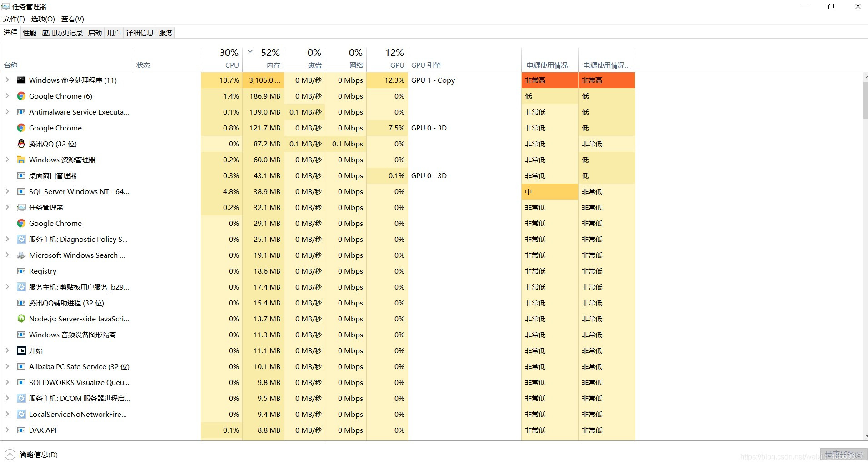Click the Tencent QQ penguin icon
Viewport: 868px width, 465px height.
click(21, 144)
